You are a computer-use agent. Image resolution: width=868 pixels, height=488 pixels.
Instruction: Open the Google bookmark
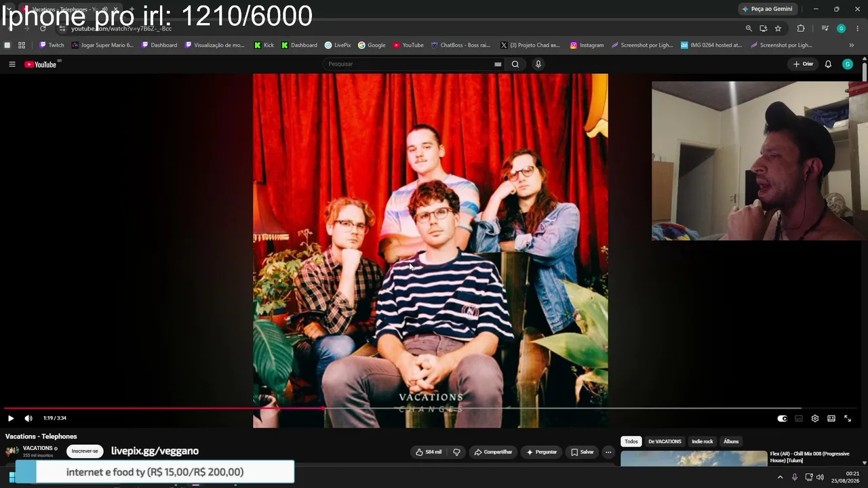pos(372,45)
